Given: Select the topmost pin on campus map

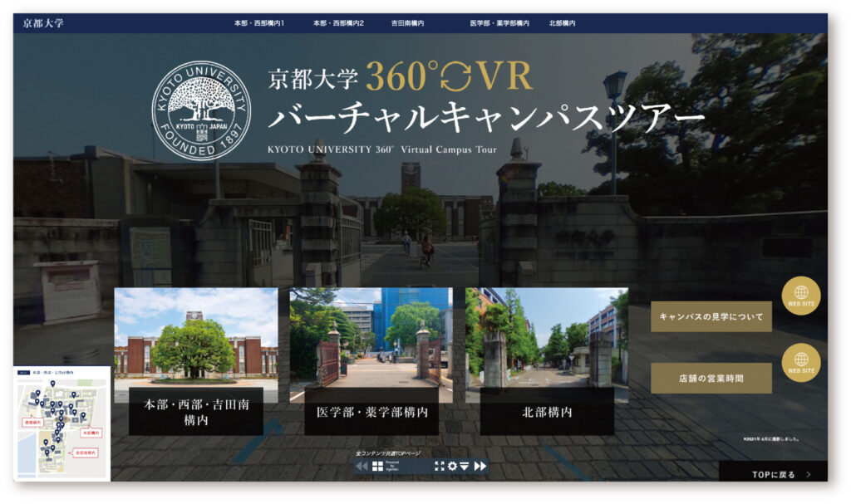Looking at the screenshot, I should pyautogui.click(x=52, y=384).
